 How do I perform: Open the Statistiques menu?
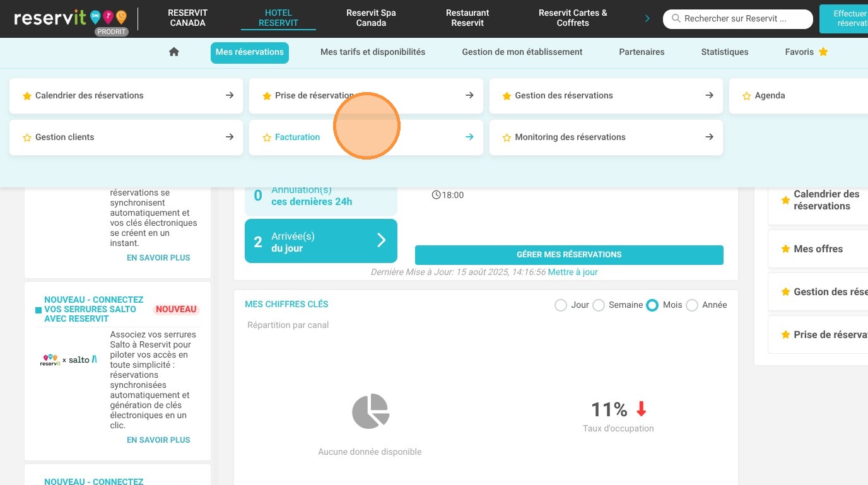tap(725, 52)
